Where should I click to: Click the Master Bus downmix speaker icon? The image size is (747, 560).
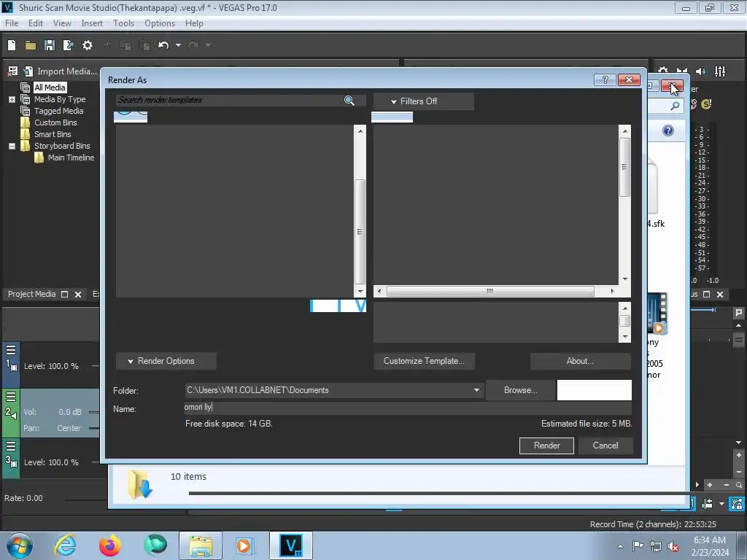(701, 71)
